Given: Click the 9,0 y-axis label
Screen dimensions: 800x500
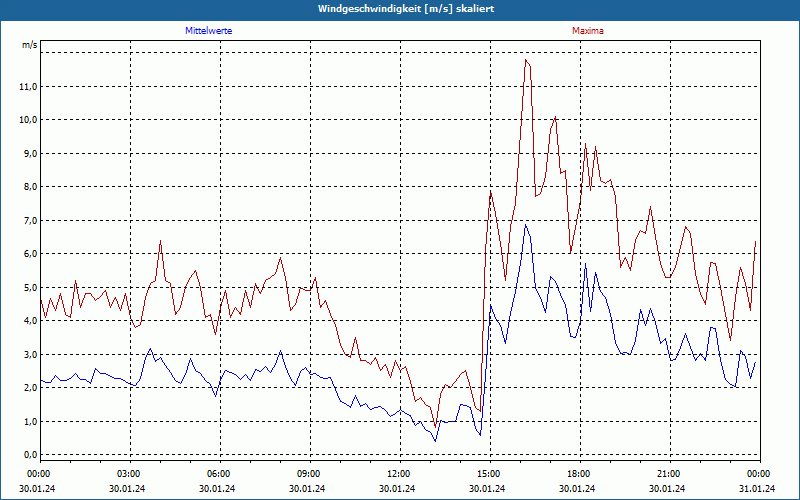Looking at the screenshot, I should 30,154.
